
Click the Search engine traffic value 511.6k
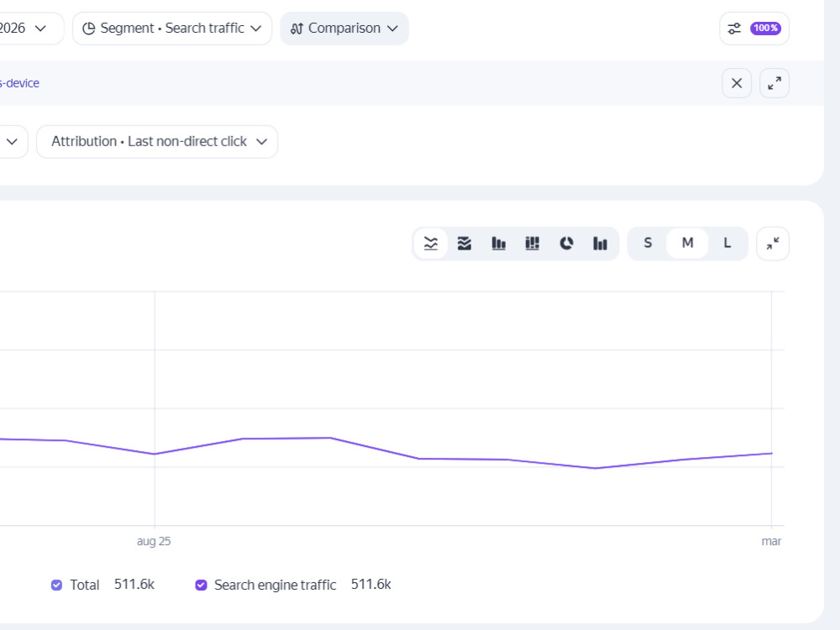[x=370, y=585]
